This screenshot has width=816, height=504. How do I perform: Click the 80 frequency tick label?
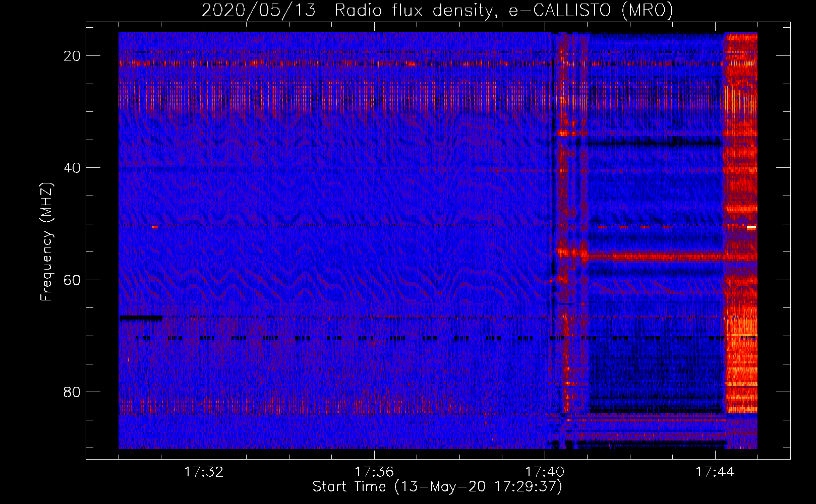(73, 392)
